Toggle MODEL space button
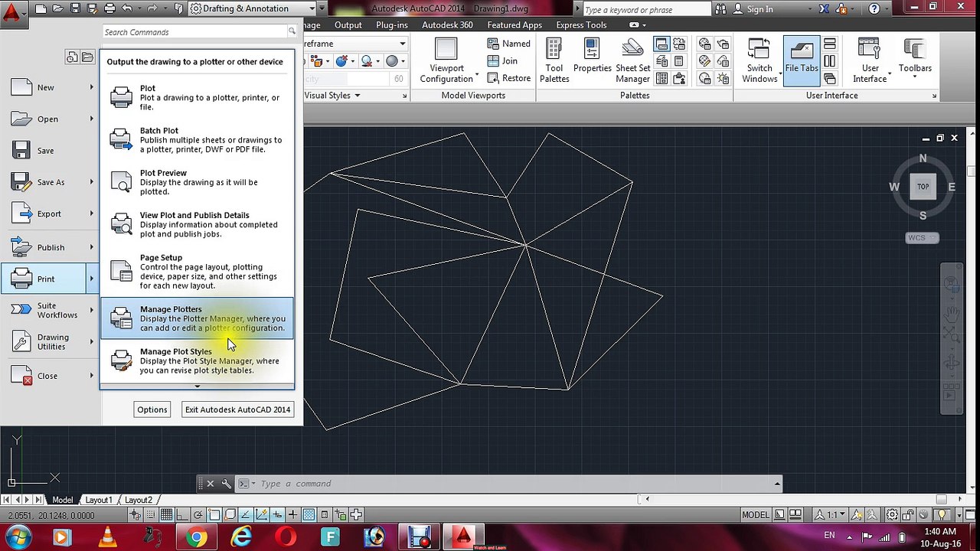 [x=755, y=515]
